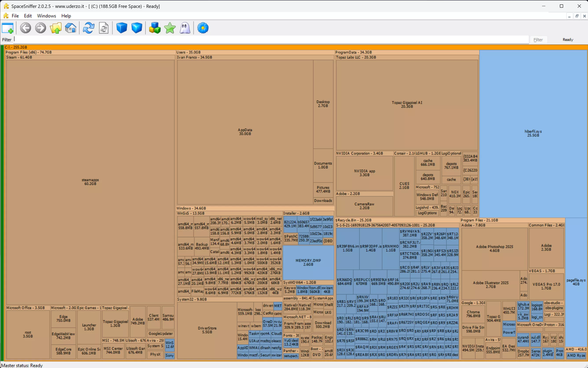This screenshot has width=588, height=368.
Task: Click the blue flower donate icon
Action: (203, 28)
